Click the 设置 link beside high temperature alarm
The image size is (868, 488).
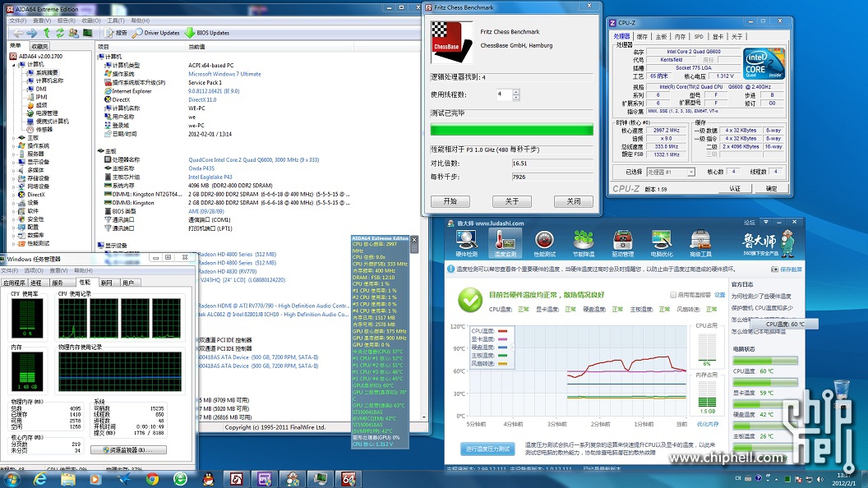720,295
